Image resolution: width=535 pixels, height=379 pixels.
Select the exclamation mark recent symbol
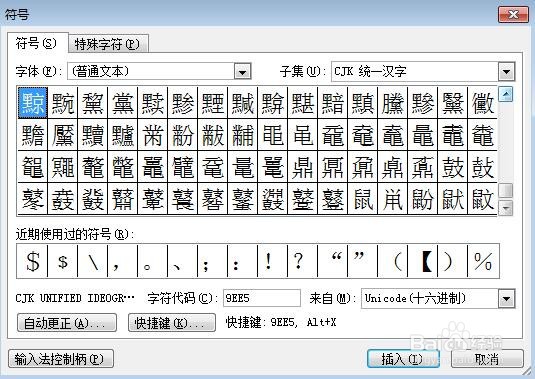(273, 261)
